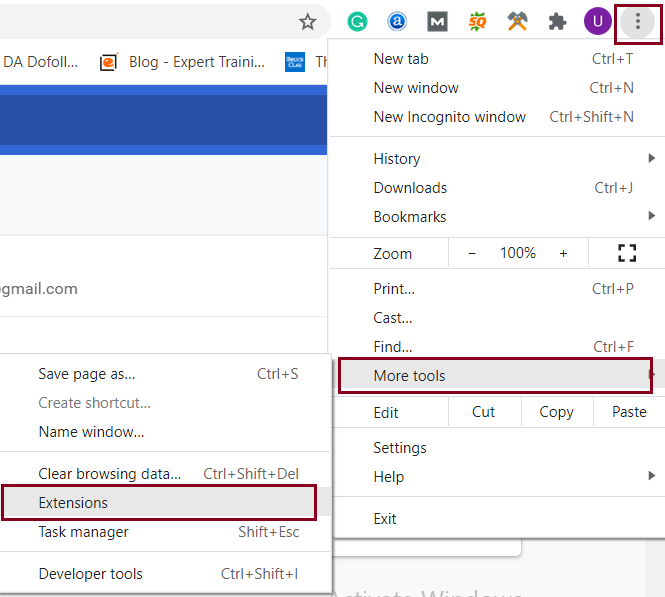Click the purple 'U' profile avatar

coord(597,21)
